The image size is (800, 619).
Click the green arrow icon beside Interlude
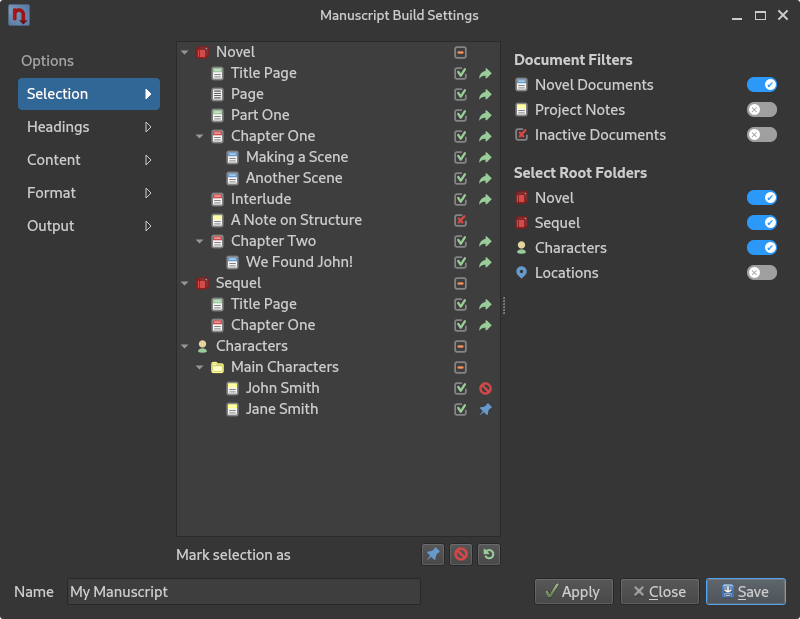(485, 199)
